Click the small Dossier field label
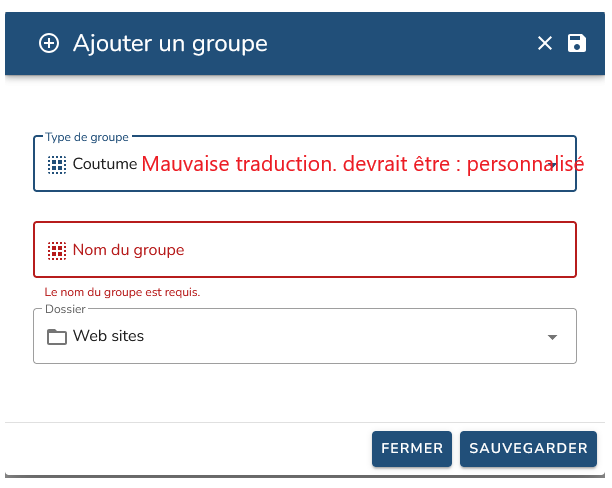 point(66,309)
